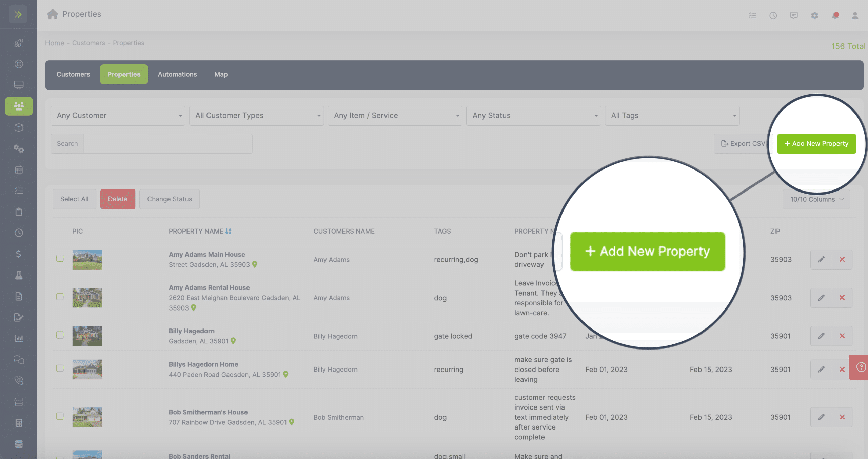
Task: Edit Bob Smitherman's House with pencil icon
Action: pyautogui.click(x=821, y=417)
